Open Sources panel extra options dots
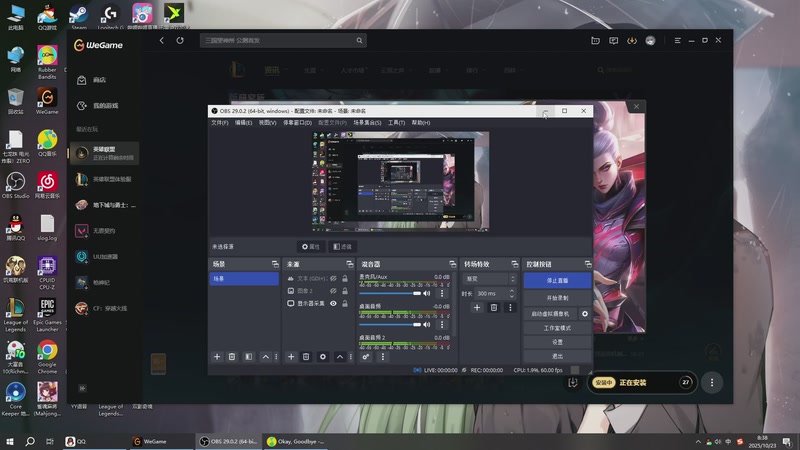 (x=351, y=357)
